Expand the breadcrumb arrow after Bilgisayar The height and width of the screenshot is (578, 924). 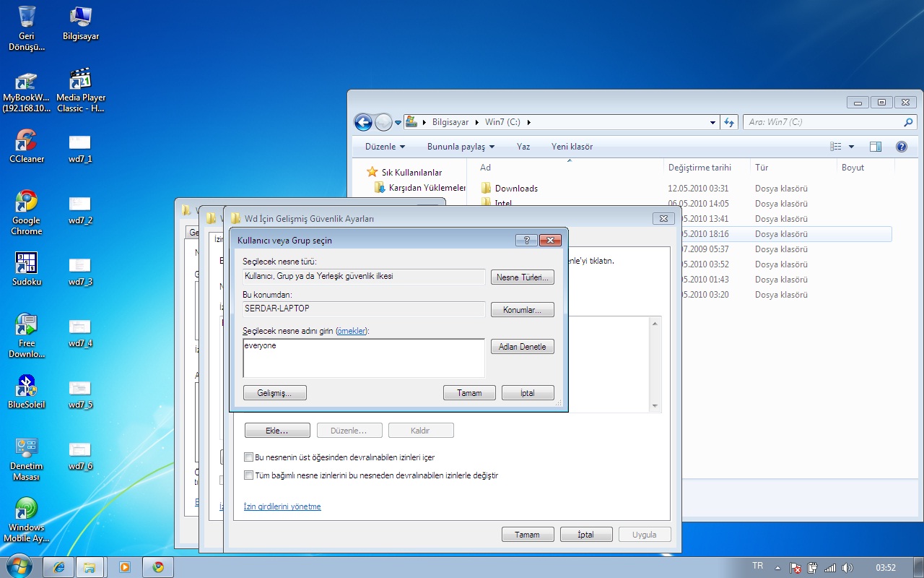tap(476, 122)
